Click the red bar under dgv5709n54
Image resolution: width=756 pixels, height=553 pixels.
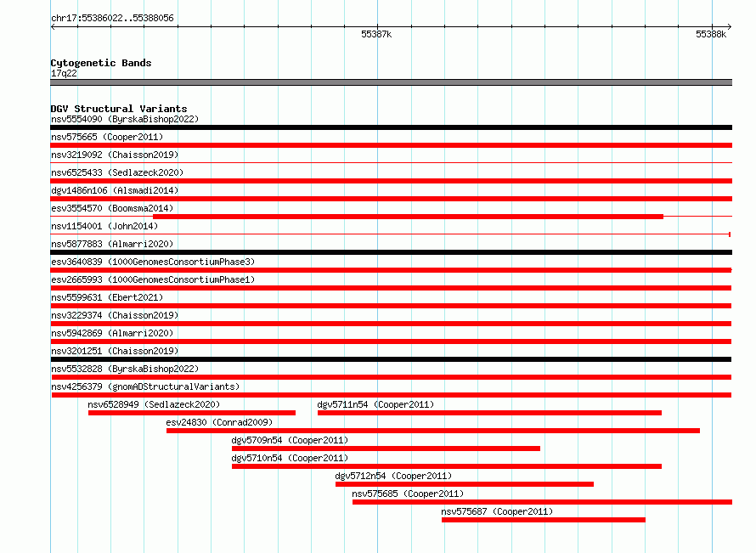pyautogui.click(x=386, y=449)
